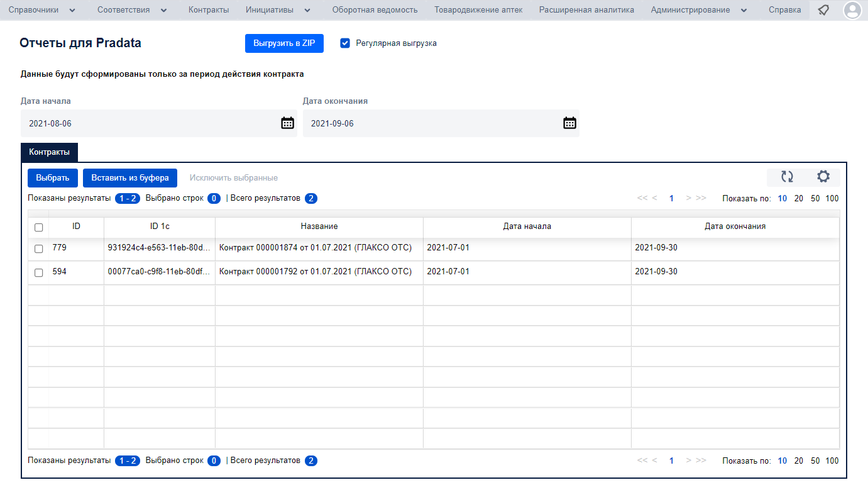The width and height of the screenshot is (868, 497).
Task: Switch to the Контракты tab
Action: pos(49,152)
